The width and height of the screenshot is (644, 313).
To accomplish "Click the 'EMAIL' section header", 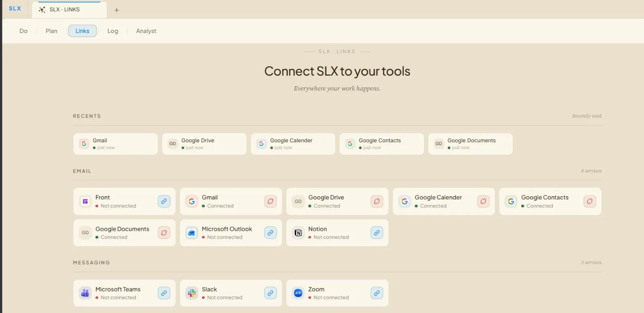I will pyautogui.click(x=82, y=171).
